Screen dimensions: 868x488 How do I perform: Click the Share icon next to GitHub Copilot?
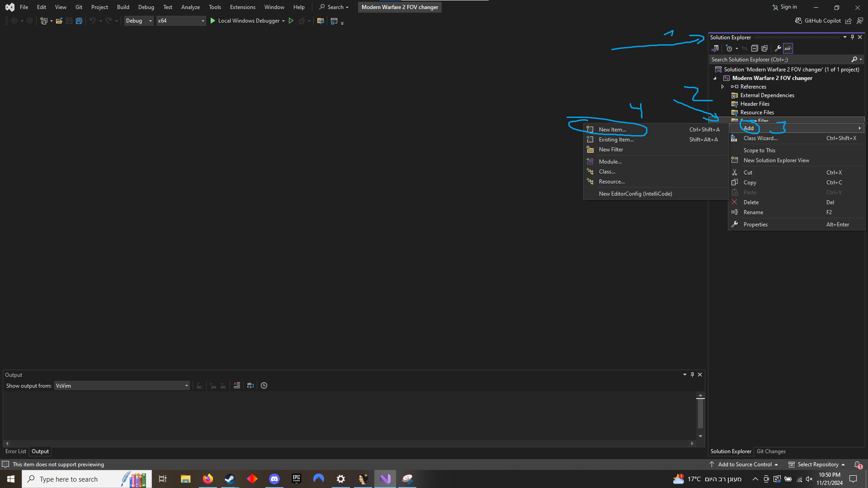coord(849,21)
